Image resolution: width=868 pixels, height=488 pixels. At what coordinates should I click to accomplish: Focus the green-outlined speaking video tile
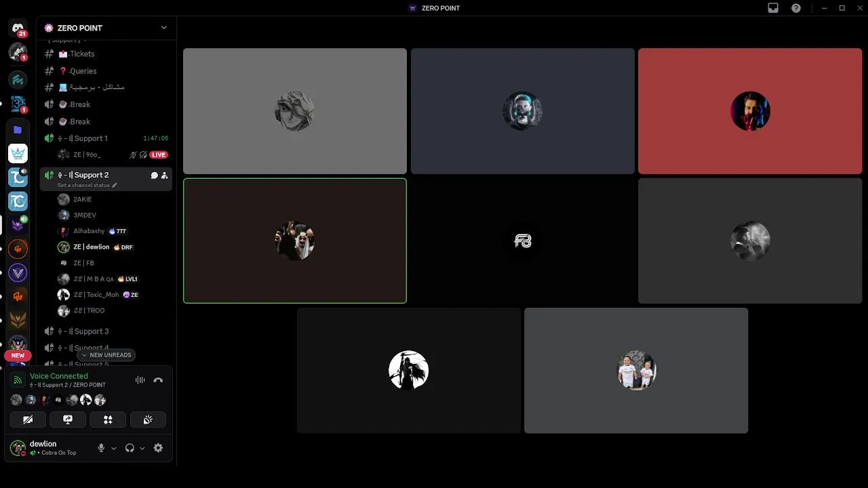coord(295,241)
